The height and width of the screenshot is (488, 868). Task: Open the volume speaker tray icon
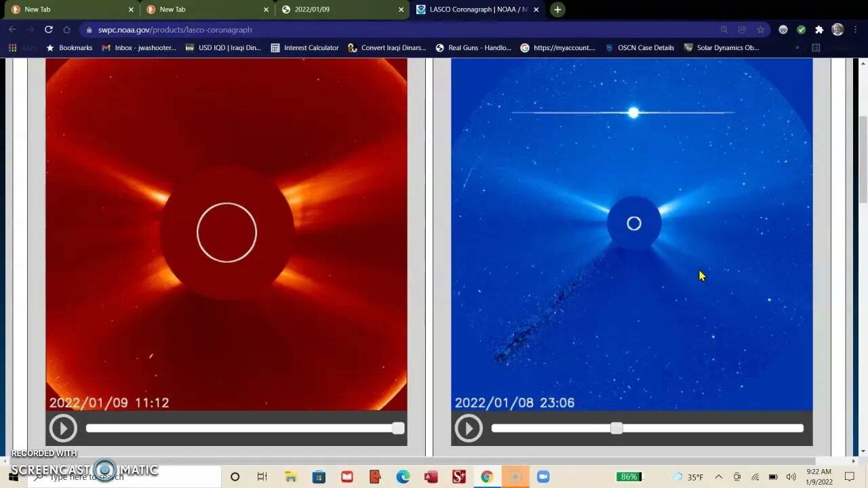point(791,477)
